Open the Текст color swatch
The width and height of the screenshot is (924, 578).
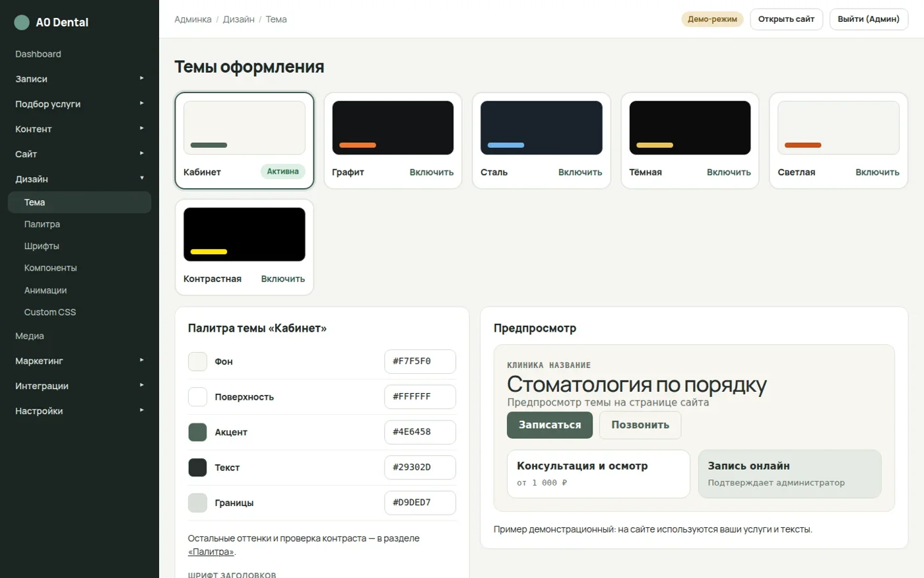[x=197, y=468]
